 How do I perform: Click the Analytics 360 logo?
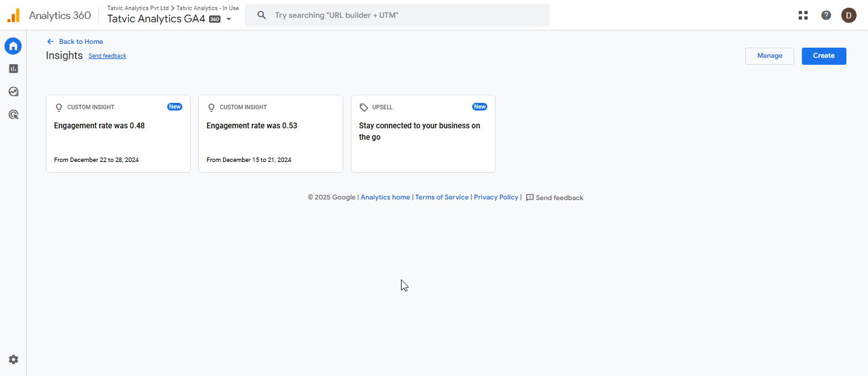click(x=49, y=15)
